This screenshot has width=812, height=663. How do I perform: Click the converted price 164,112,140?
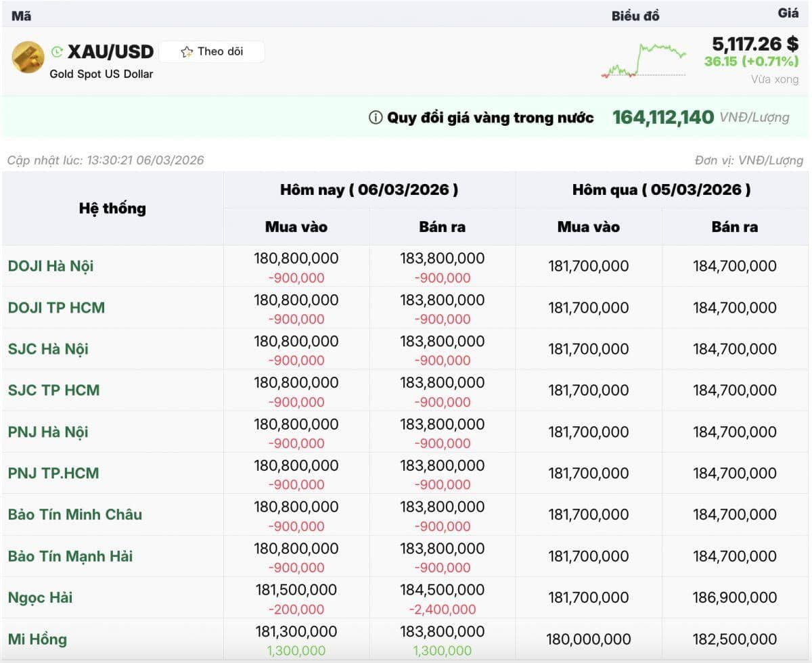[663, 117]
